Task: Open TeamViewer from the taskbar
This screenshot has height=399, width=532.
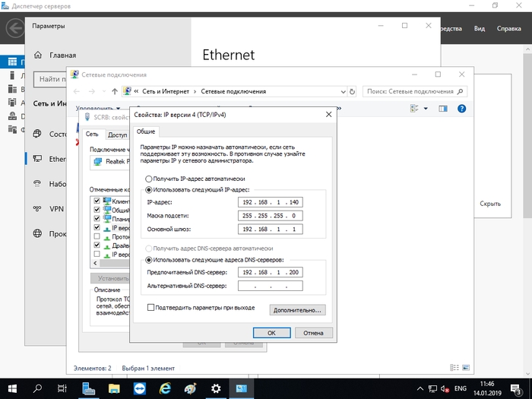Action: click(140, 388)
